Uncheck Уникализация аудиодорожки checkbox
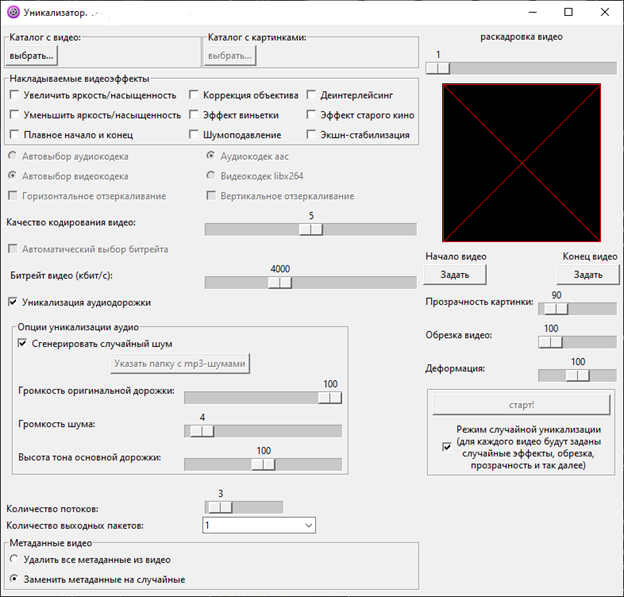The width and height of the screenshot is (624, 597). (14, 302)
